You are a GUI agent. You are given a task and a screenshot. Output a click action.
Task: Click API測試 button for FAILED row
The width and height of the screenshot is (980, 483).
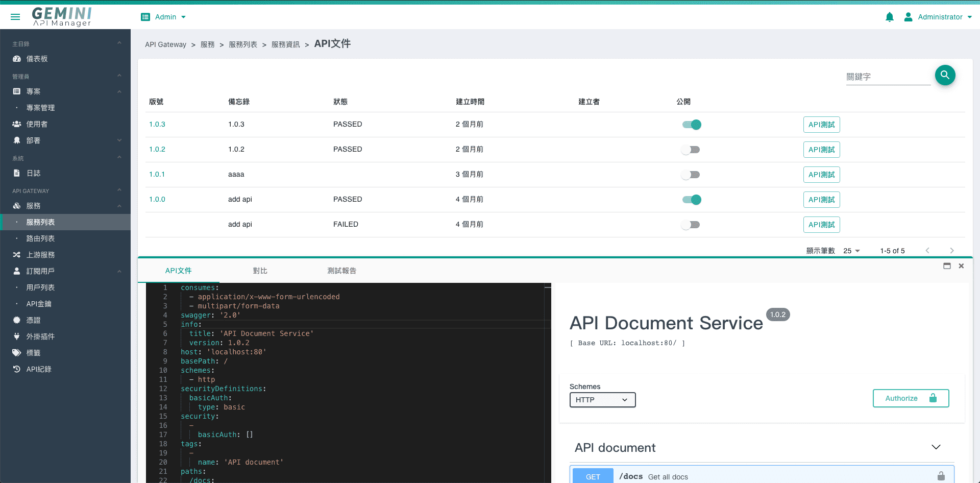(x=821, y=225)
